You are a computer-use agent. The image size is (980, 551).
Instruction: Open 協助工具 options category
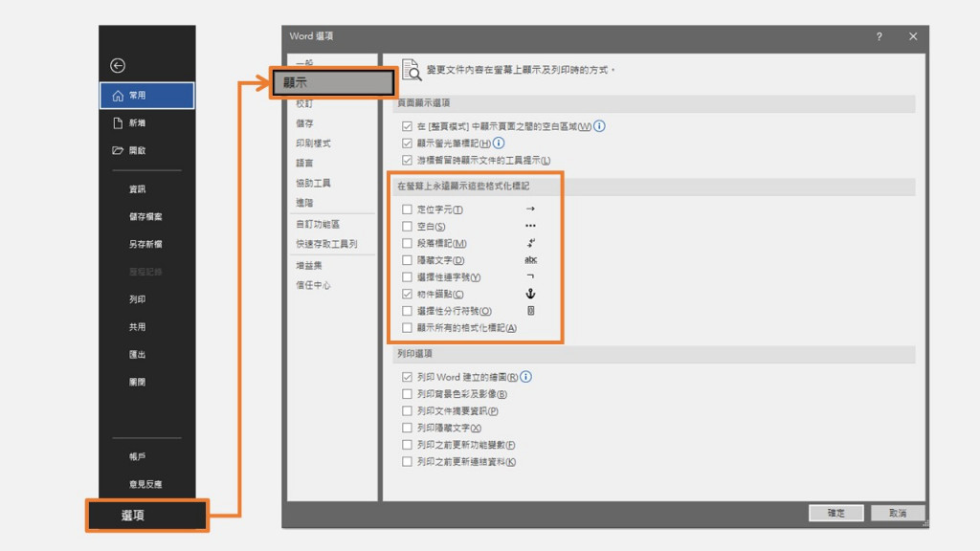[313, 183]
